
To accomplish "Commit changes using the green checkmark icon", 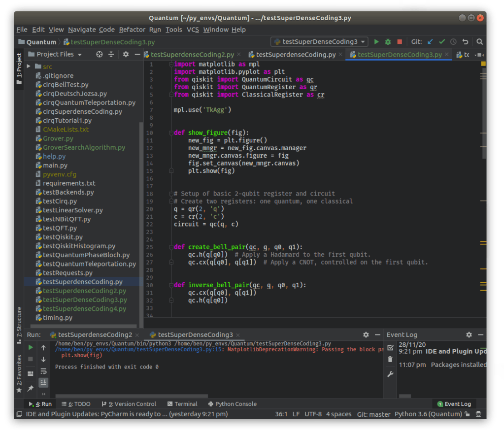I will coord(441,41).
